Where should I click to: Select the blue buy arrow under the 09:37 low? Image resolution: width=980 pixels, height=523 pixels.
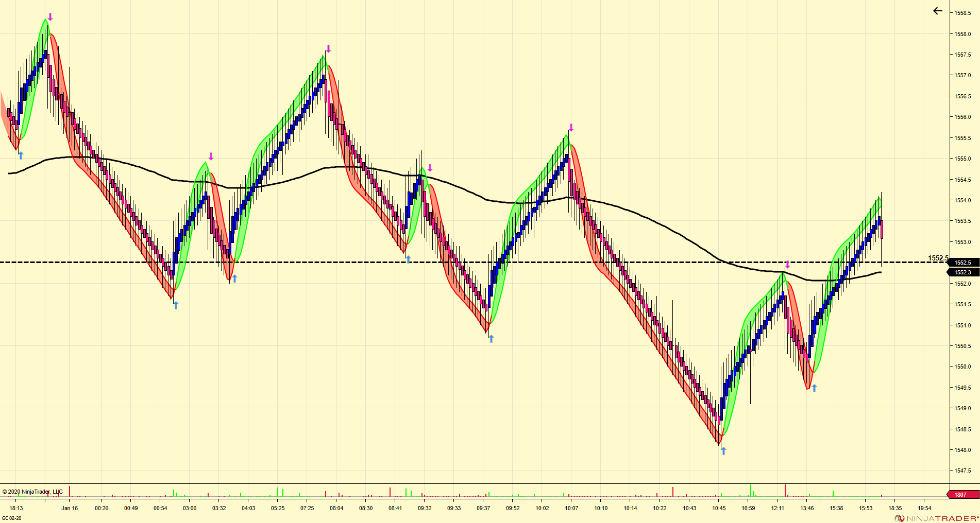491,339
